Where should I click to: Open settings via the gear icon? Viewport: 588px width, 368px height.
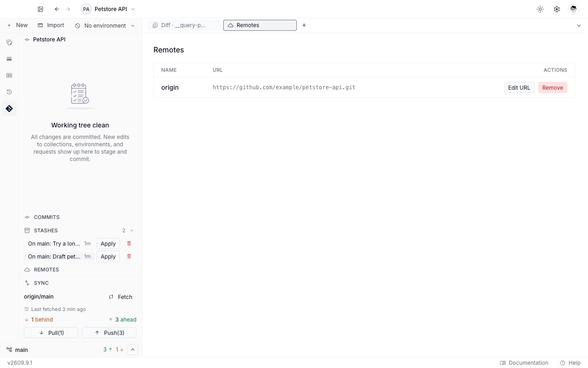point(557,9)
